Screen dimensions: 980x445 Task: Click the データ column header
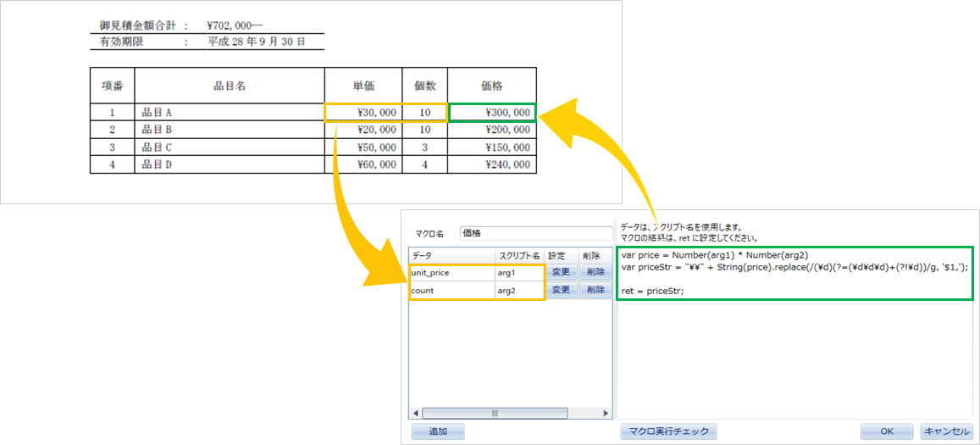(451, 256)
